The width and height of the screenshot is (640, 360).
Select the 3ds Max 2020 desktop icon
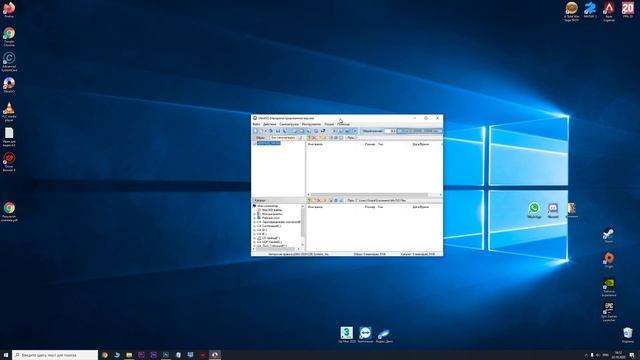click(347, 334)
